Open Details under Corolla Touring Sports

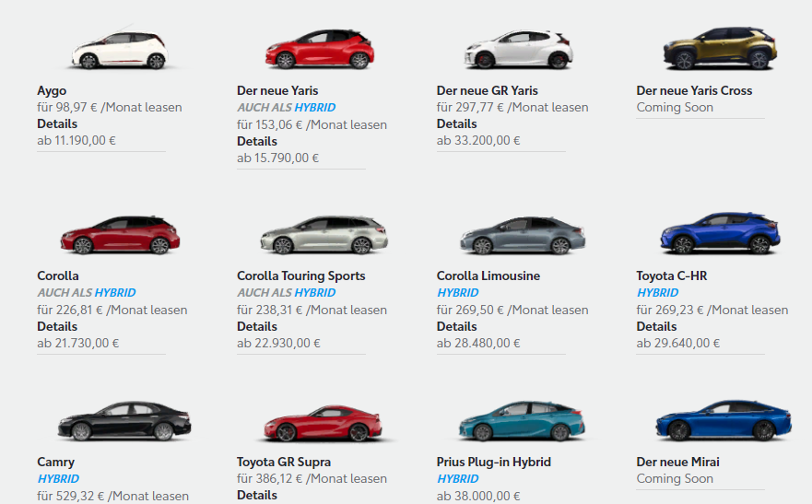pos(257,327)
